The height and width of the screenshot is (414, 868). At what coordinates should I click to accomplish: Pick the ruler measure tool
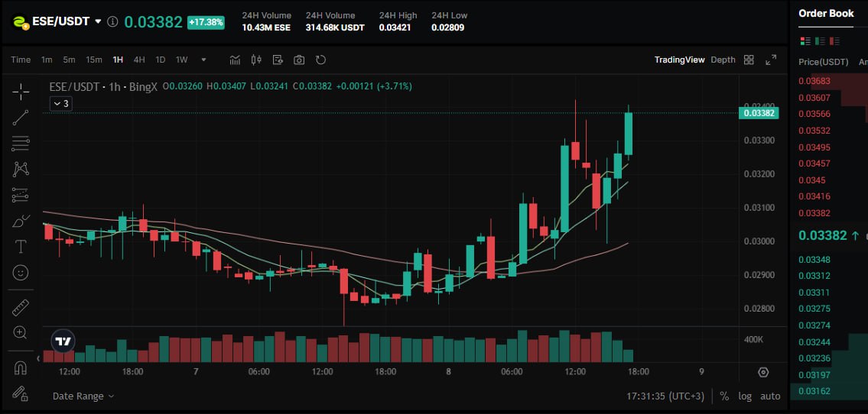point(21,307)
